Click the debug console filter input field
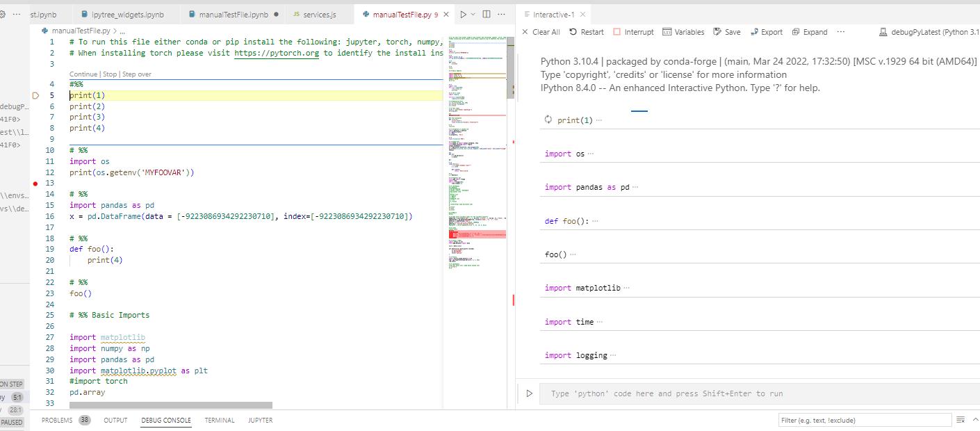980x431 pixels. (x=865, y=420)
